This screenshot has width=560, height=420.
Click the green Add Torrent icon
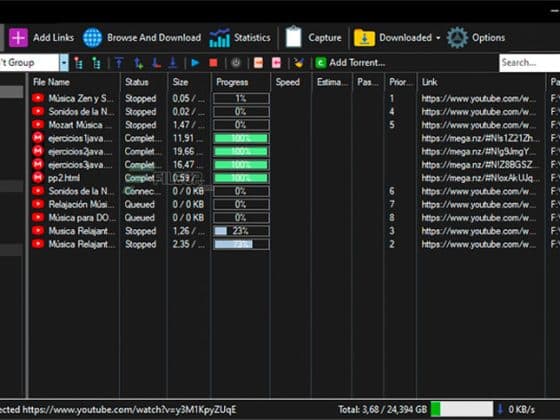point(321,63)
